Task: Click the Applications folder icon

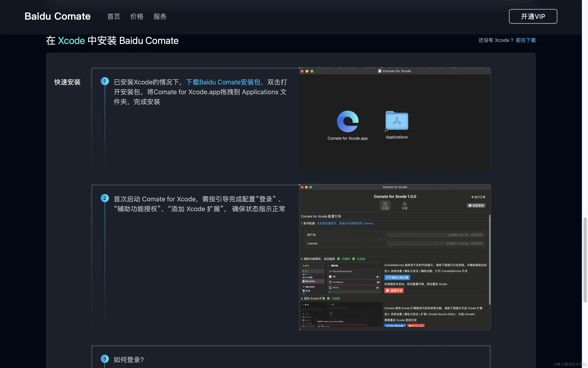Action: 396,121
